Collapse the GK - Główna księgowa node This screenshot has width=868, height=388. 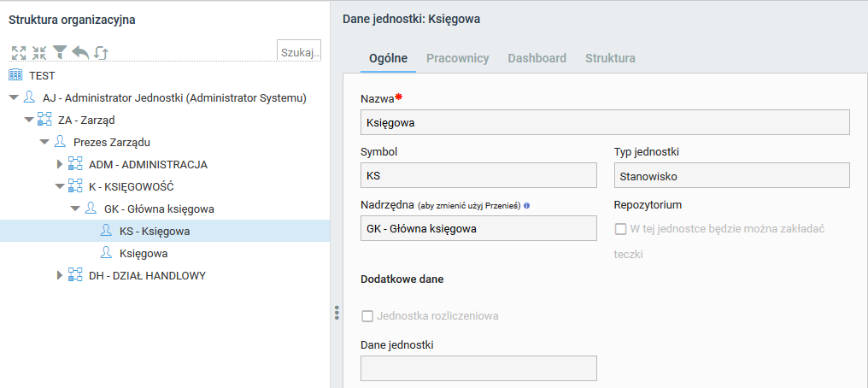click(75, 209)
